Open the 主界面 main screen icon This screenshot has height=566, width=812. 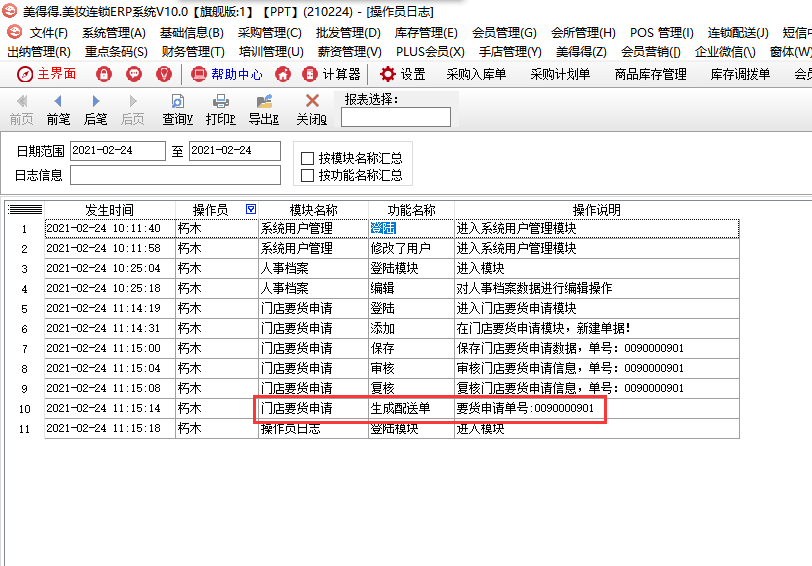coord(46,74)
